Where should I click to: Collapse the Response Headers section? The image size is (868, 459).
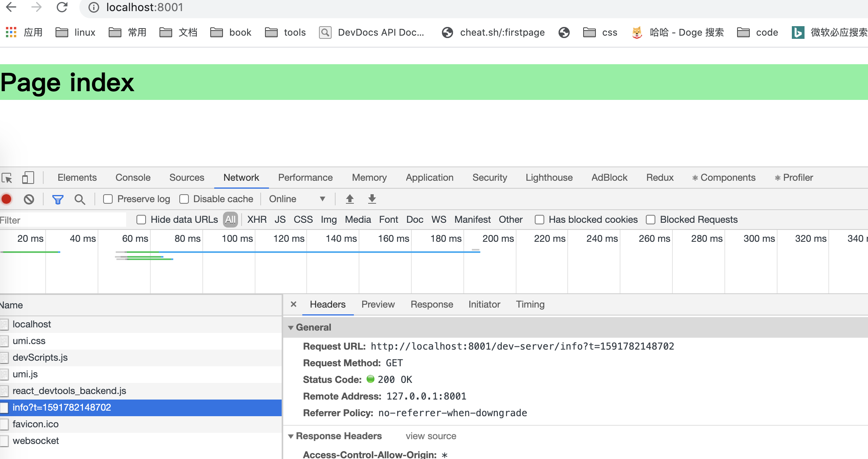(291, 436)
